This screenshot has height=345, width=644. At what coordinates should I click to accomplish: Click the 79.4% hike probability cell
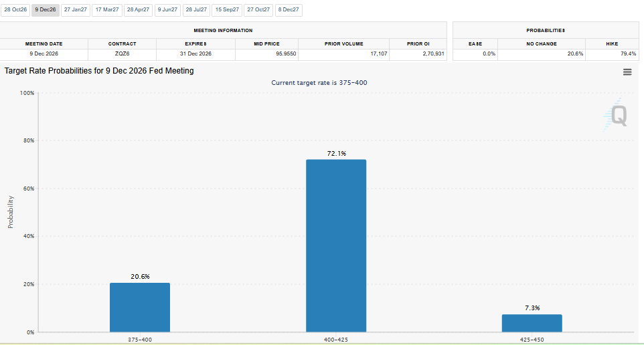point(612,53)
